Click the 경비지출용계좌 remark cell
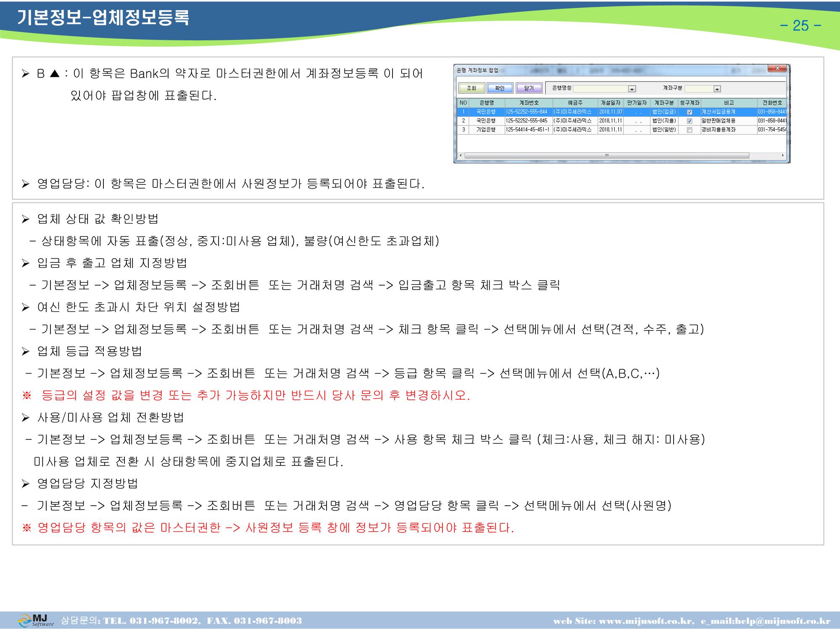Viewport: 840px width, 630px height. click(x=729, y=130)
